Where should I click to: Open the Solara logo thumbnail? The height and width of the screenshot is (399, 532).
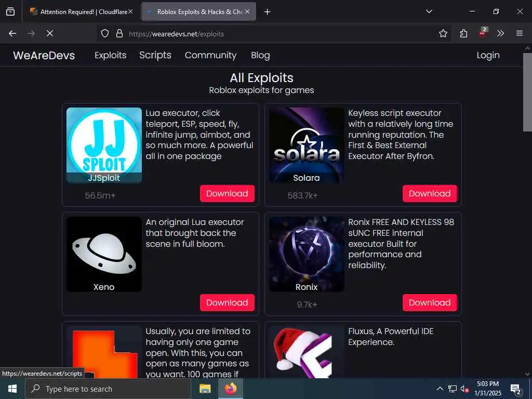pyautogui.click(x=307, y=145)
